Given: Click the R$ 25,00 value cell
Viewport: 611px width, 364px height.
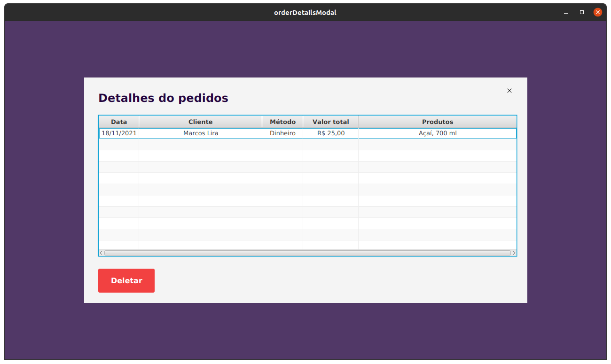Looking at the screenshot, I should pos(331,133).
